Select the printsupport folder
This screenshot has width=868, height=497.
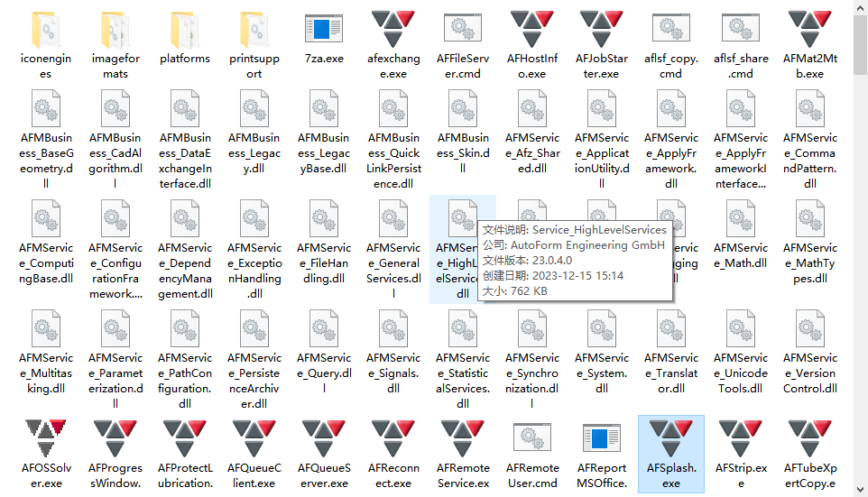pyautogui.click(x=254, y=32)
